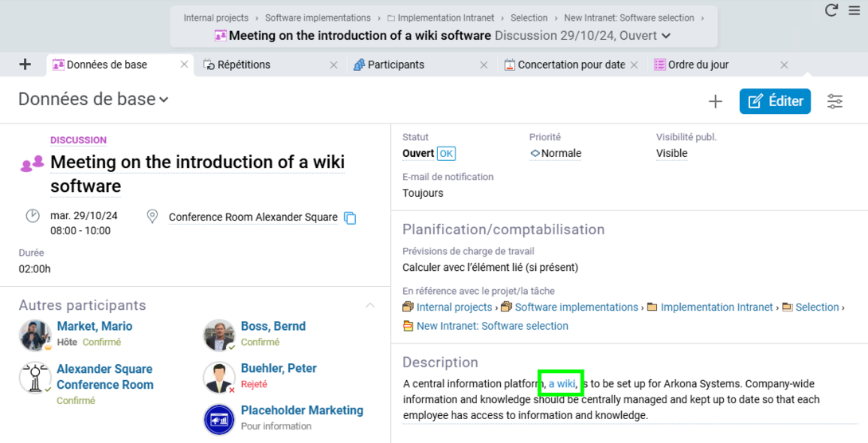868x443 pixels.
Task: Open Placeholder Marketing participant
Action: (x=302, y=410)
